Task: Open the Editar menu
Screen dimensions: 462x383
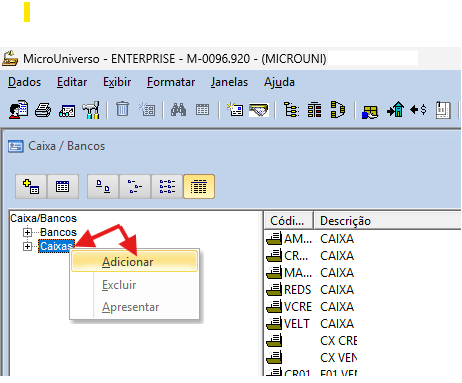Action: click(x=72, y=82)
